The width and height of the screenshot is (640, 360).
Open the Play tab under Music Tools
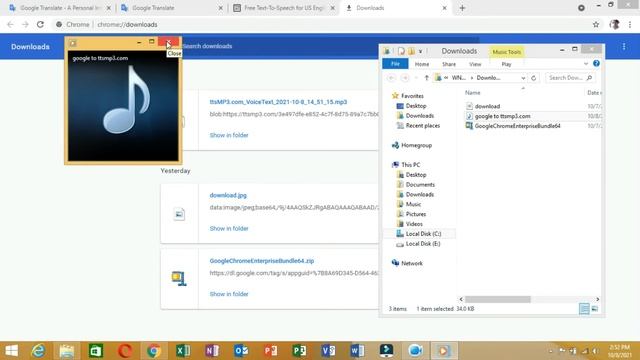click(x=506, y=64)
